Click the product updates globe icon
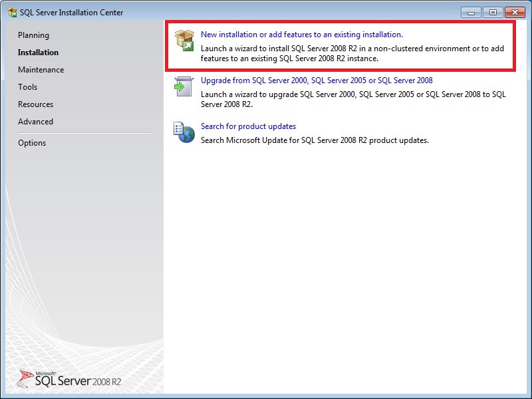This screenshot has height=399, width=532. click(184, 132)
